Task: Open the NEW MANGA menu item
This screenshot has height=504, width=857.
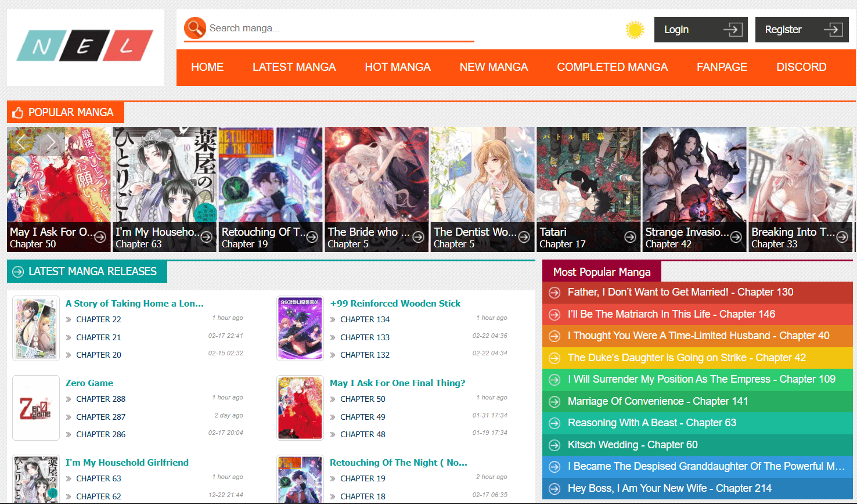Action: (494, 67)
